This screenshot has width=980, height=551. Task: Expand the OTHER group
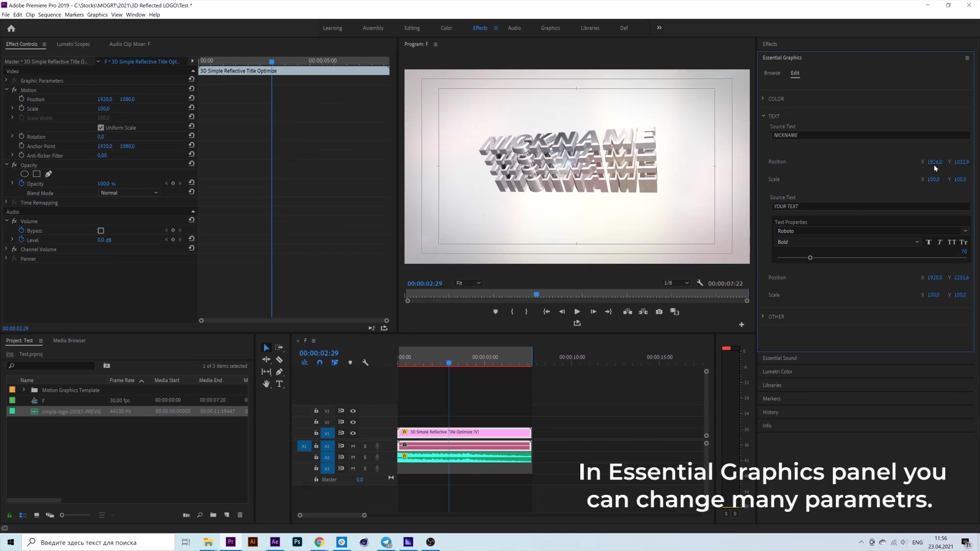point(763,316)
